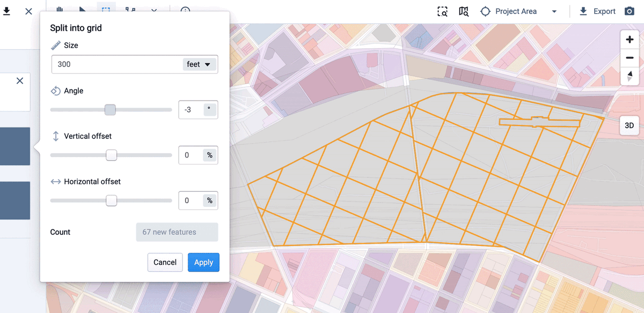Click the % badge in Horizontal offset
The height and width of the screenshot is (313, 644).
[x=209, y=200]
